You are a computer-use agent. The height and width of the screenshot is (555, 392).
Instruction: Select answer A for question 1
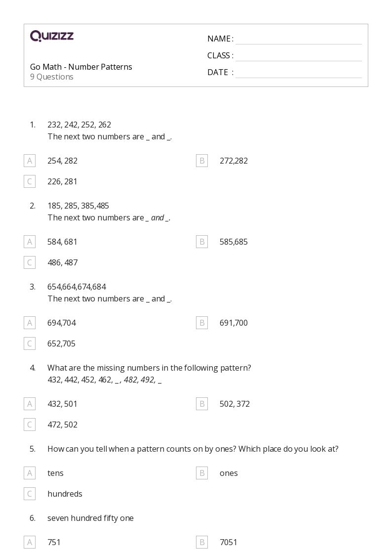coord(30,161)
